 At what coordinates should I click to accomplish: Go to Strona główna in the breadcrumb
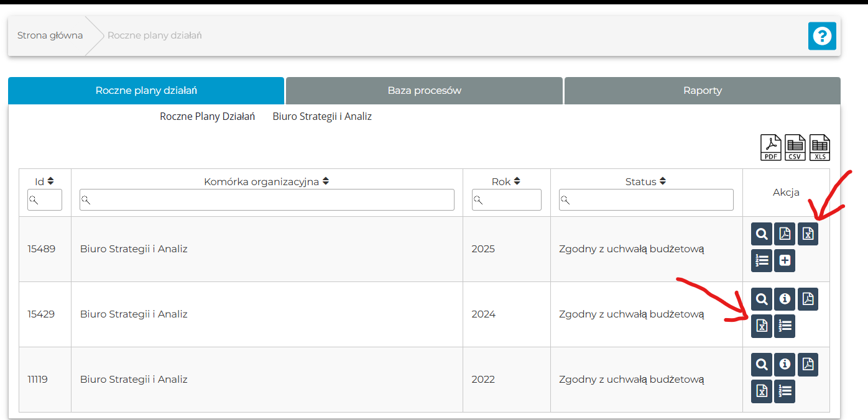pyautogui.click(x=50, y=35)
